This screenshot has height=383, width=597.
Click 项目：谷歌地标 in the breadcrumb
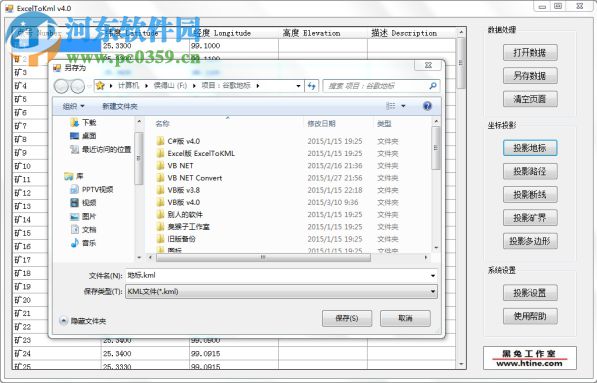226,86
